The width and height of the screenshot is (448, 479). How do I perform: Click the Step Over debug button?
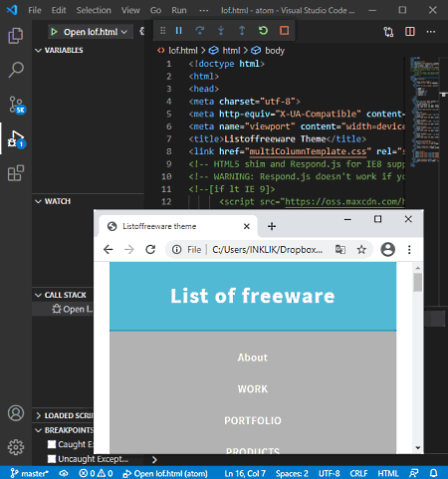(x=200, y=31)
